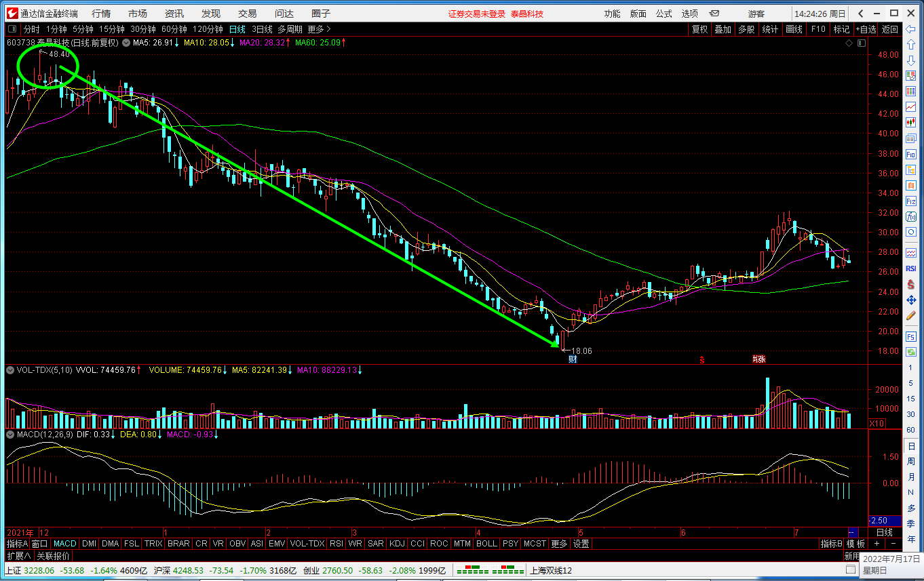The width and height of the screenshot is (924, 581).
Task: Open the 资讯 menu
Action: click(x=174, y=14)
